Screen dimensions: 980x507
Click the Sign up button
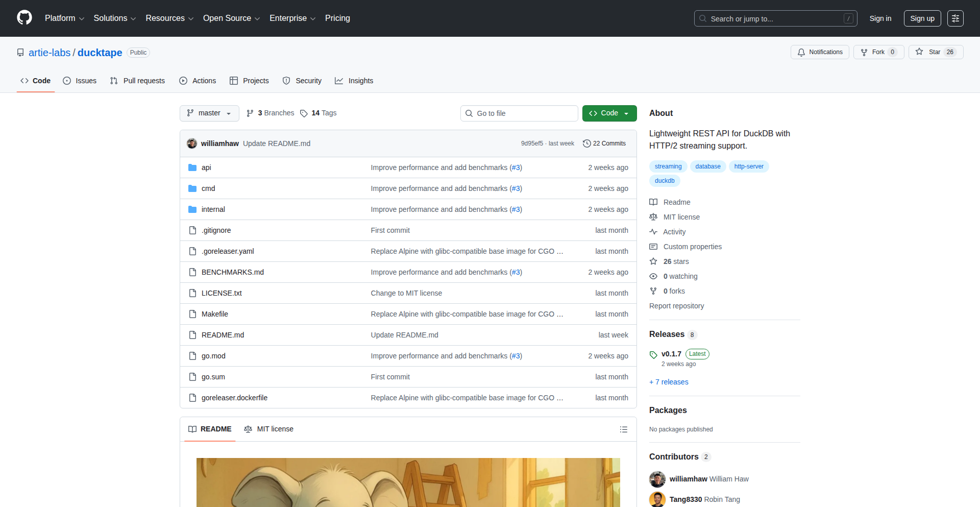tap(922, 18)
